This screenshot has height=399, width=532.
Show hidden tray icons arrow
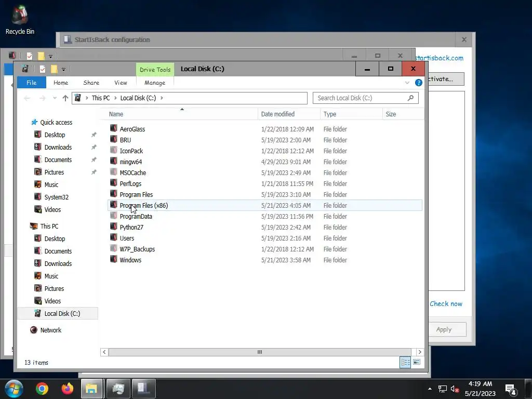[x=430, y=389]
